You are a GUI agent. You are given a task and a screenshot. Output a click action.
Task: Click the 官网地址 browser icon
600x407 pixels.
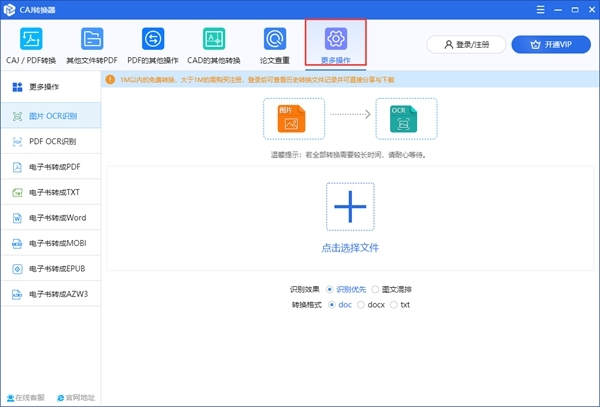tap(60, 398)
